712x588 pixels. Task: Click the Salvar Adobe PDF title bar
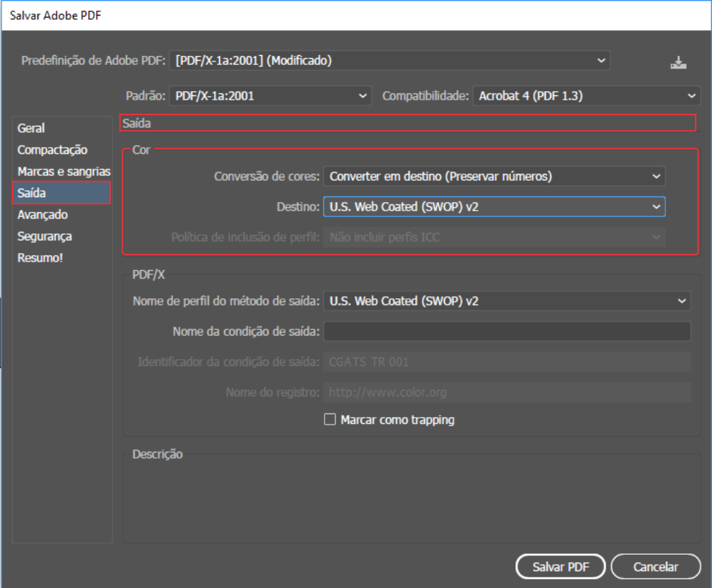[283, 15]
